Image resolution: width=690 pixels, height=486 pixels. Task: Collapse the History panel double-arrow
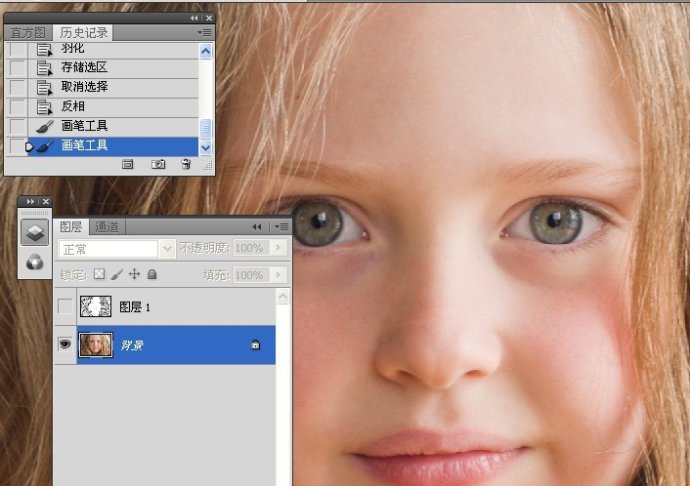point(194,18)
